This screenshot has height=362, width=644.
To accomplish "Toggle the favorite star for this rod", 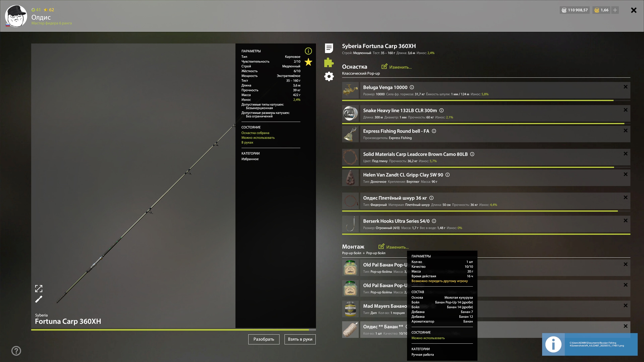I will (x=308, y=62).
